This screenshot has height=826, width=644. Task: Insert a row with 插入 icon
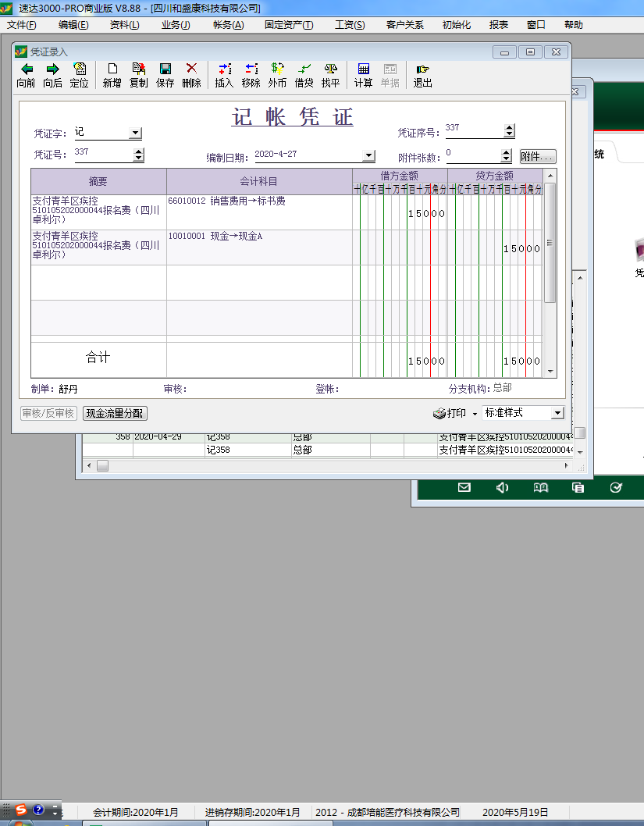point(224,69)
